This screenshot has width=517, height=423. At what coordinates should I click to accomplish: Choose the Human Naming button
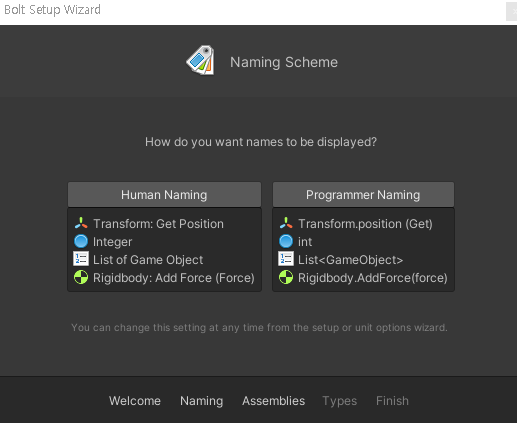point(164,195)
